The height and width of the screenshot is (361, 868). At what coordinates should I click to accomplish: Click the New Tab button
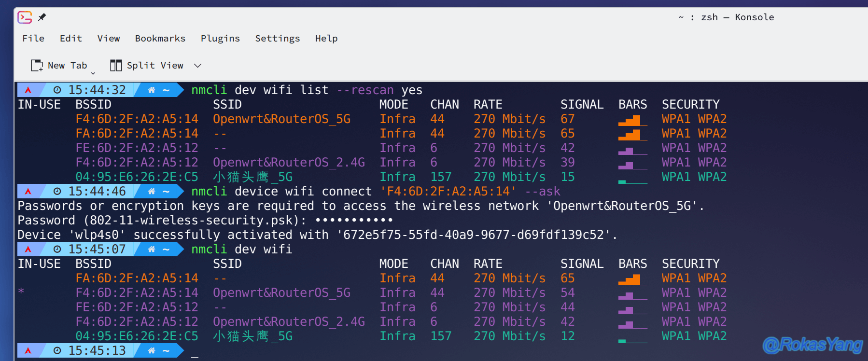point(59,65)
